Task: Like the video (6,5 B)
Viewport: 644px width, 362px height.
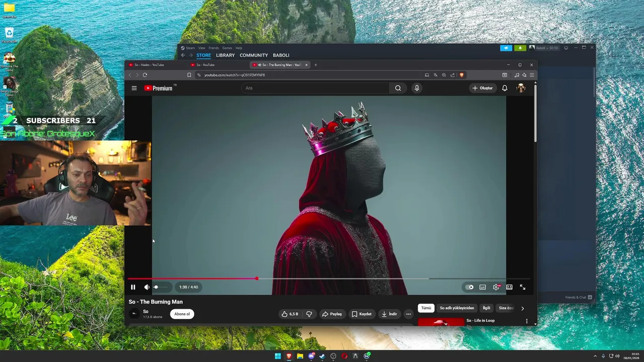Action: tap(290, 314)
